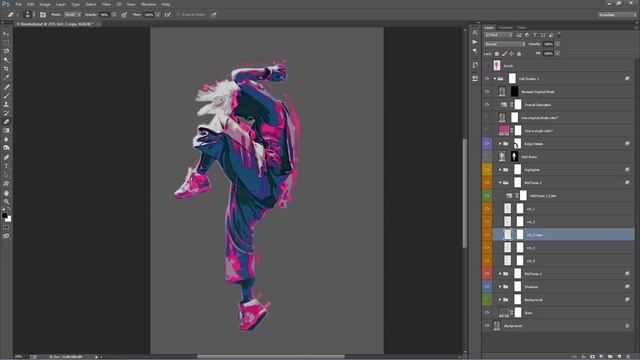The height and width of the screenshot is (360, 640).
Task: Open the layer blend mode dropdown
Action: pos(504,44)
